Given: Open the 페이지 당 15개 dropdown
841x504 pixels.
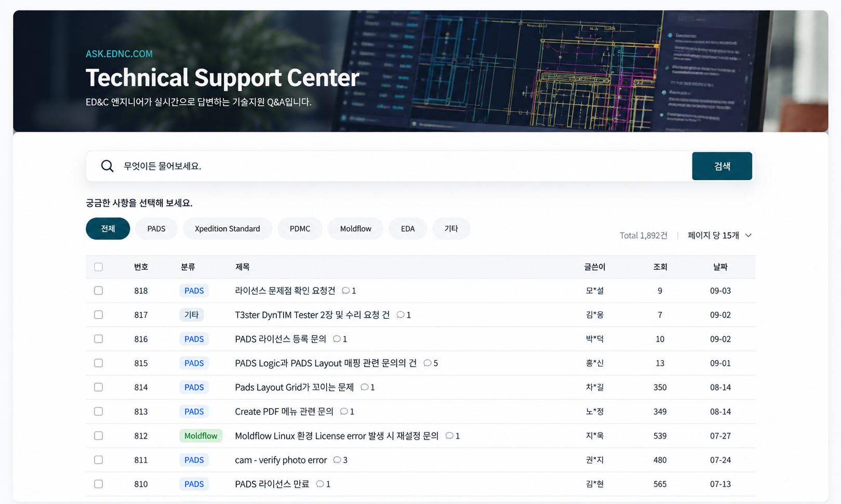Looking at the screenshot, I should pos(719,235).
